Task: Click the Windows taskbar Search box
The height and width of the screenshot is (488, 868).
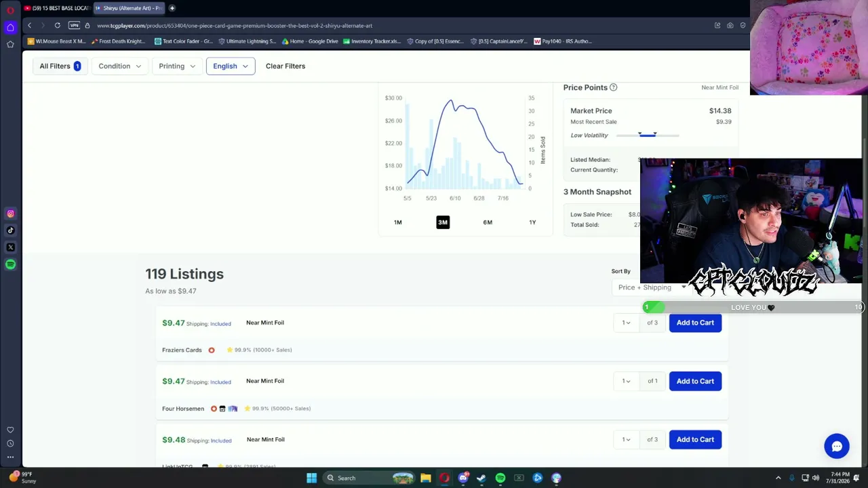Action: [368, 478]
